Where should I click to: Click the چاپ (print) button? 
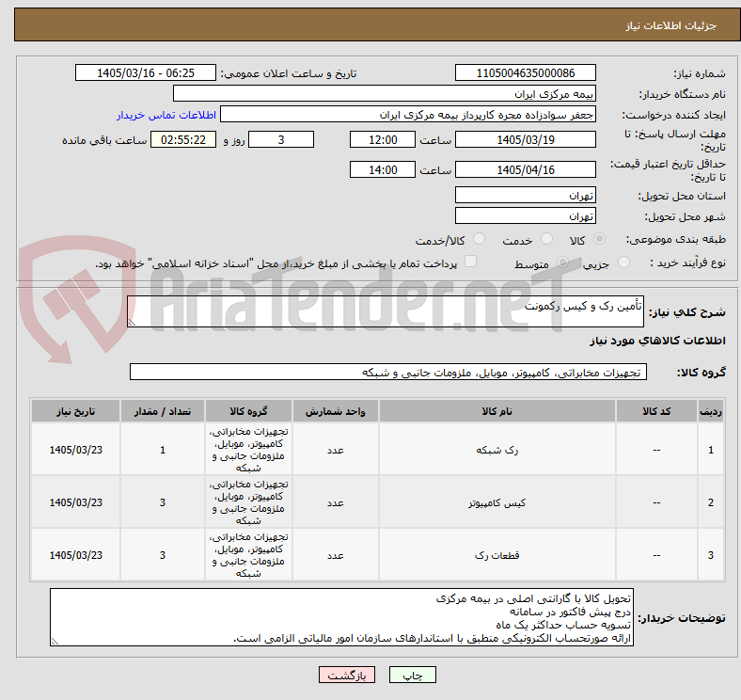point(412,675)
